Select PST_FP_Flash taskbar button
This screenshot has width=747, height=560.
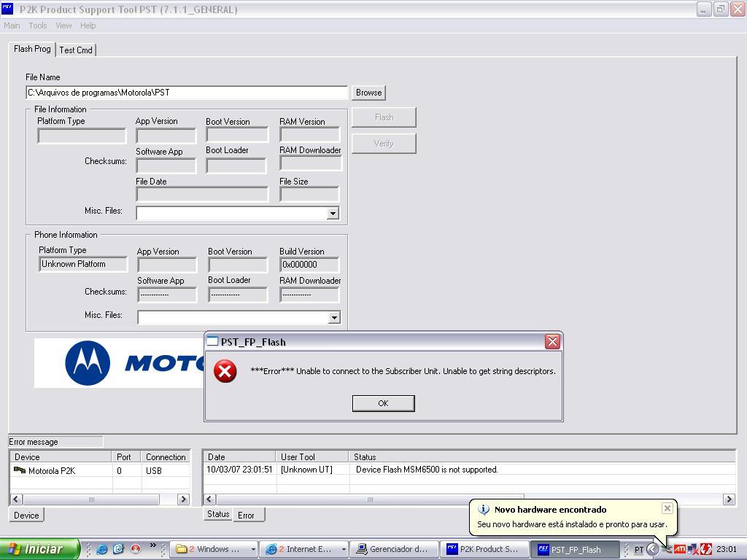(576, 550)
